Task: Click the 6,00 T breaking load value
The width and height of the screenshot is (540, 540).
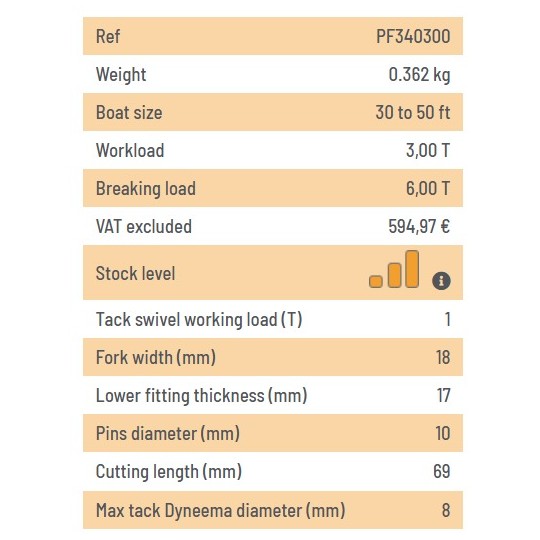Action: 428,188
